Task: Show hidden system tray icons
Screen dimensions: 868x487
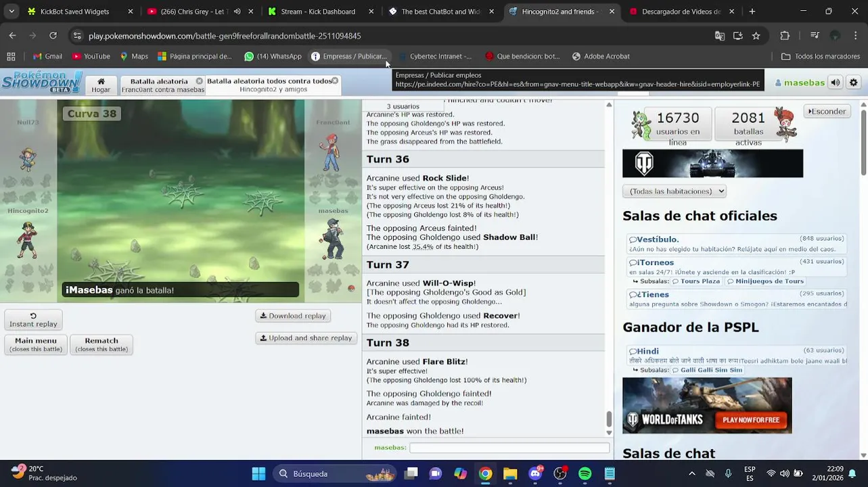Action: pyautogui.click(x=691, y=473)
